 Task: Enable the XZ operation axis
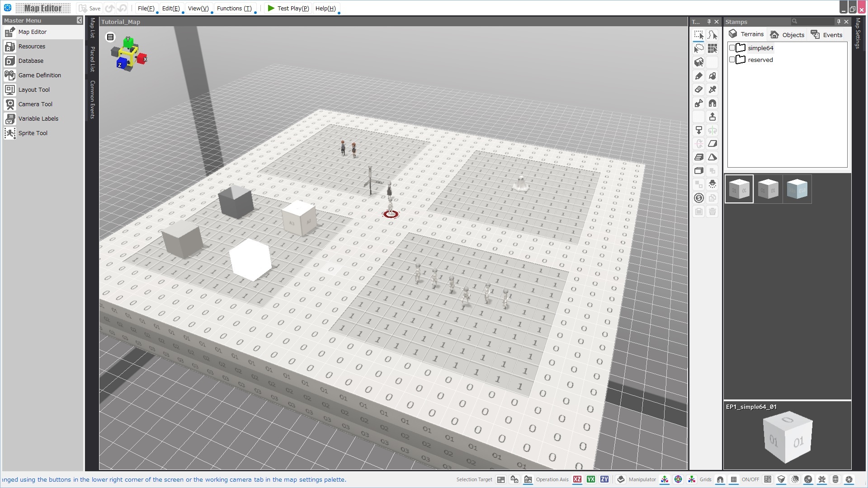(x=577, y=479)
